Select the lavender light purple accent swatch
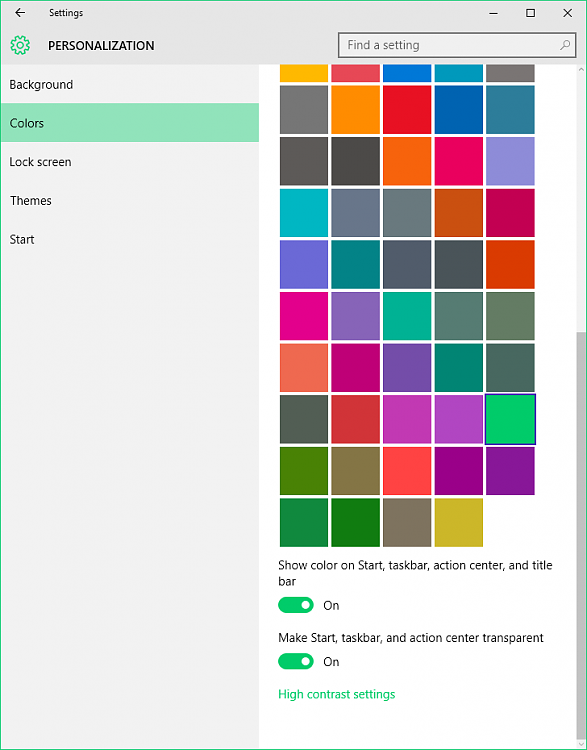Screen dimensions: 587x750 click(x=510, y=161)
